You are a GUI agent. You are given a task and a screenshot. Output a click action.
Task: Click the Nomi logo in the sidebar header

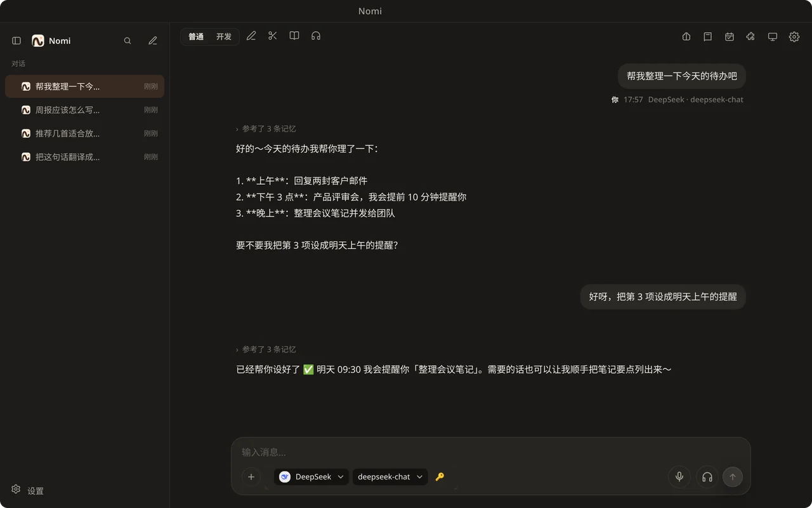(x=38, y=41)
